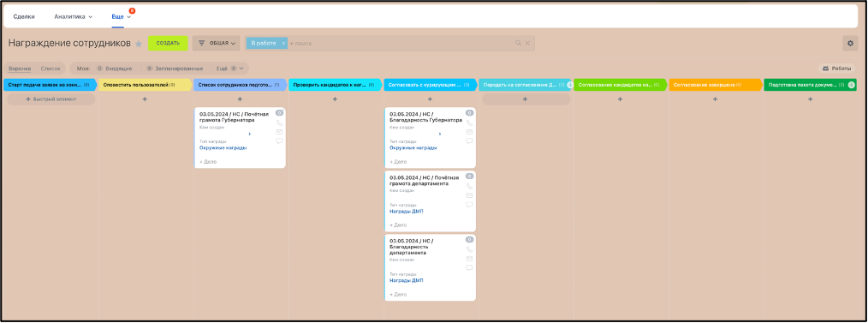Click chat icon on Благодарность Губернатора card

click(x=469, y=141)
